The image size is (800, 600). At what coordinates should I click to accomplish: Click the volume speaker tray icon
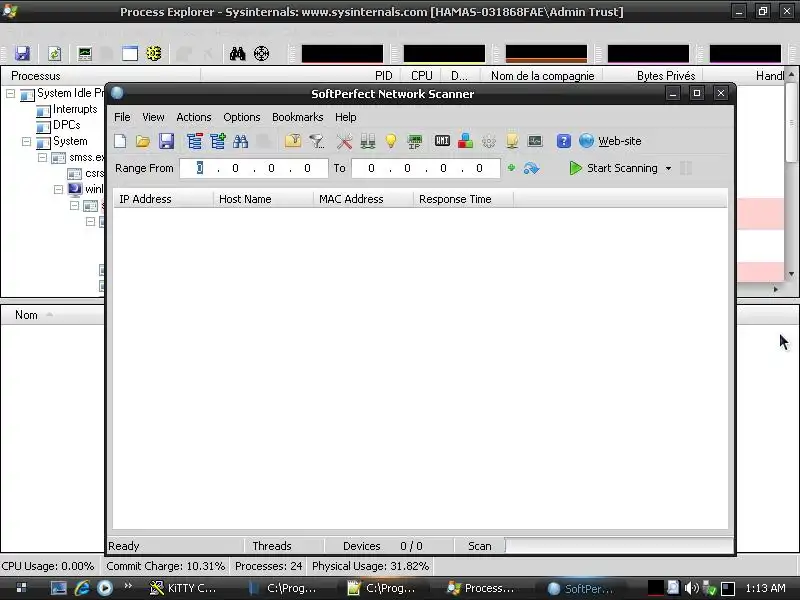click(691, 588)
